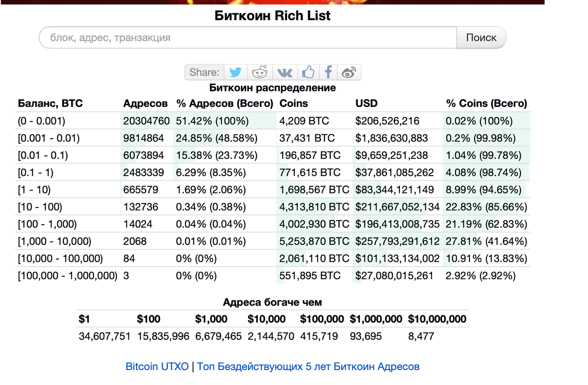Click the 4,313,810 BTC cell

314,207
